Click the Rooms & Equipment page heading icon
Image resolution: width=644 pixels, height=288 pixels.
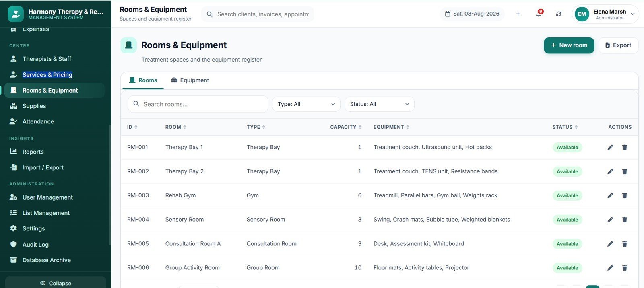pos(129,45)
